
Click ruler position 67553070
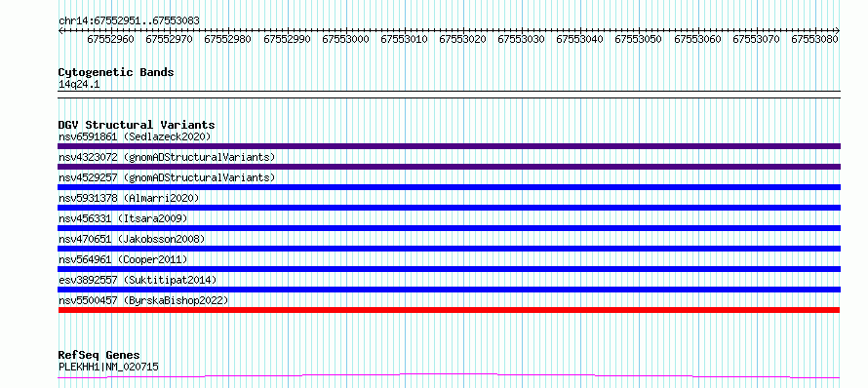[756, 39]
